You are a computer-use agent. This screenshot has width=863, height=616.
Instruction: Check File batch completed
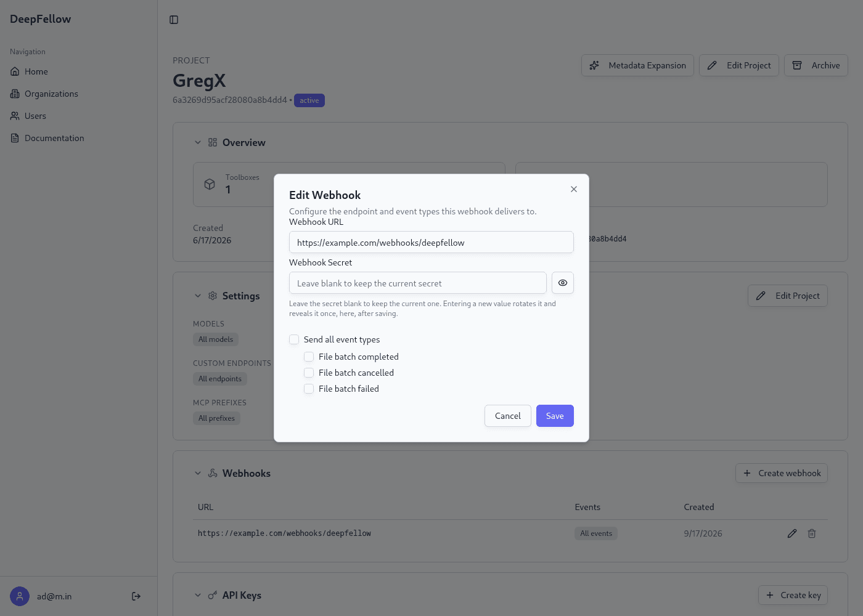(309, 357)
